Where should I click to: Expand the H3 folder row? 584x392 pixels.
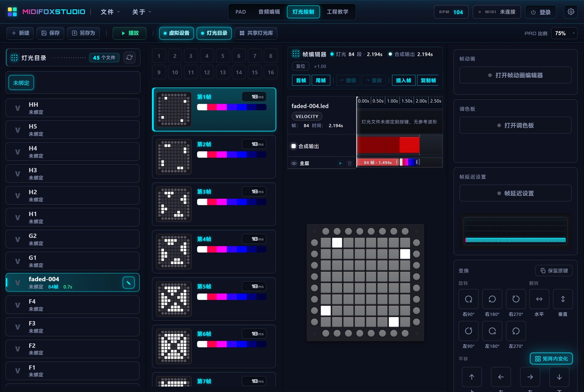[72, 174]
